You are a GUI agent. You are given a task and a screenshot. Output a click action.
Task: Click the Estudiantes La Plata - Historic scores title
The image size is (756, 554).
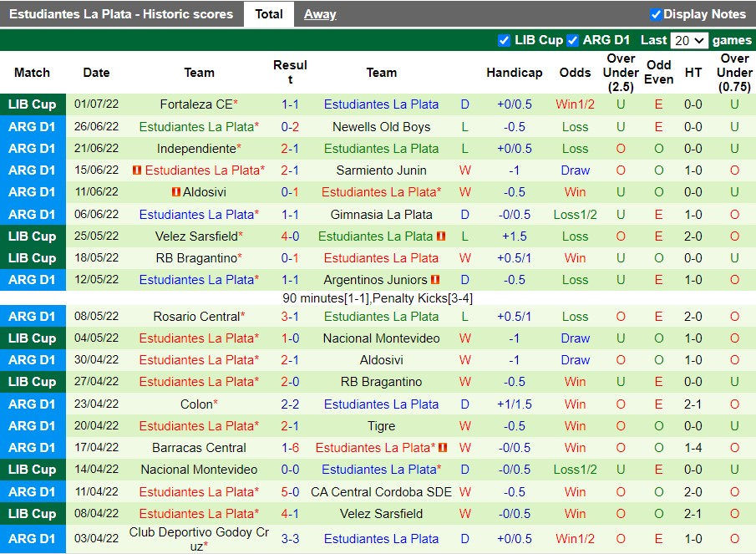click(121, 14)
